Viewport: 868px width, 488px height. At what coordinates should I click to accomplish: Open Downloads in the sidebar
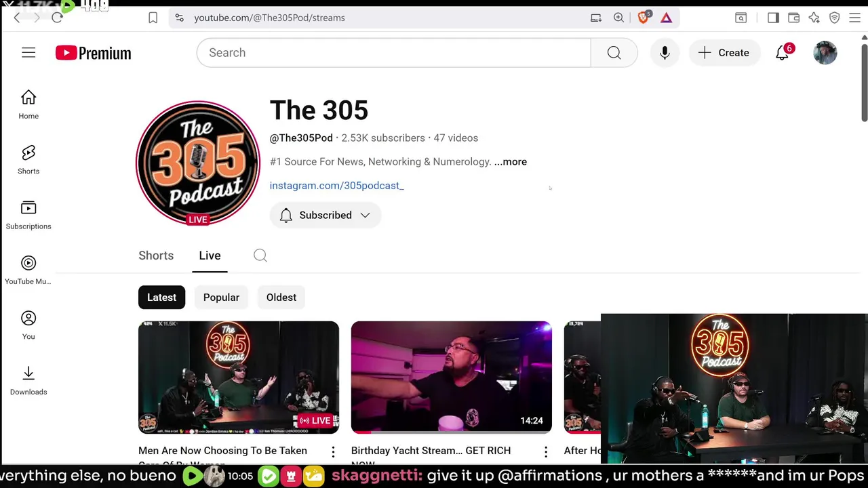tap(28, 381)
